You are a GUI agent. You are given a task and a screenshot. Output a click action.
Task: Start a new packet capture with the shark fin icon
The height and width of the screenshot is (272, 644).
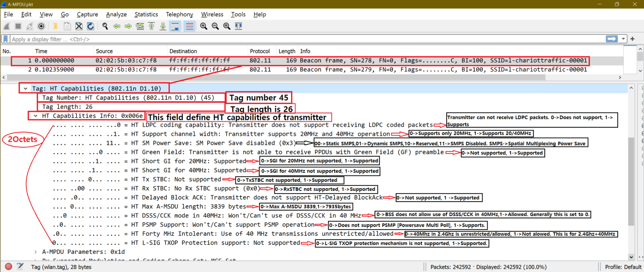[6, 26]
